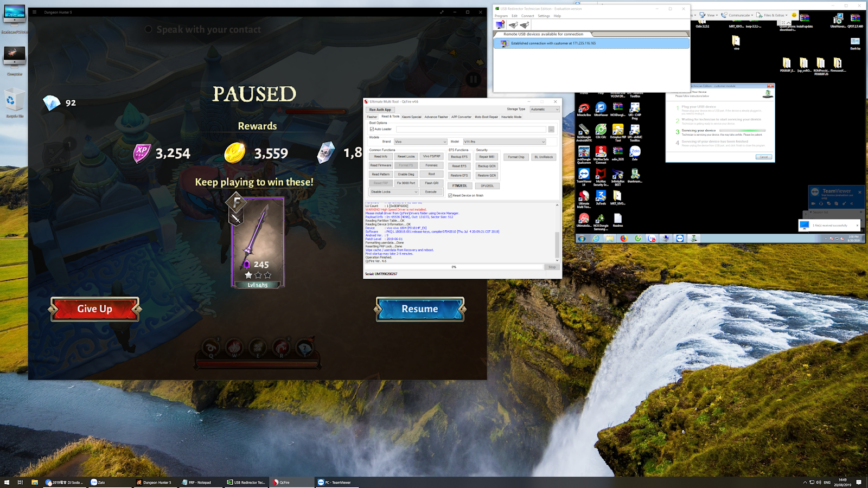Click the Execute button
Image resolution: width=868 pixels, height=488 pixels.
click(x=431, y=192)
